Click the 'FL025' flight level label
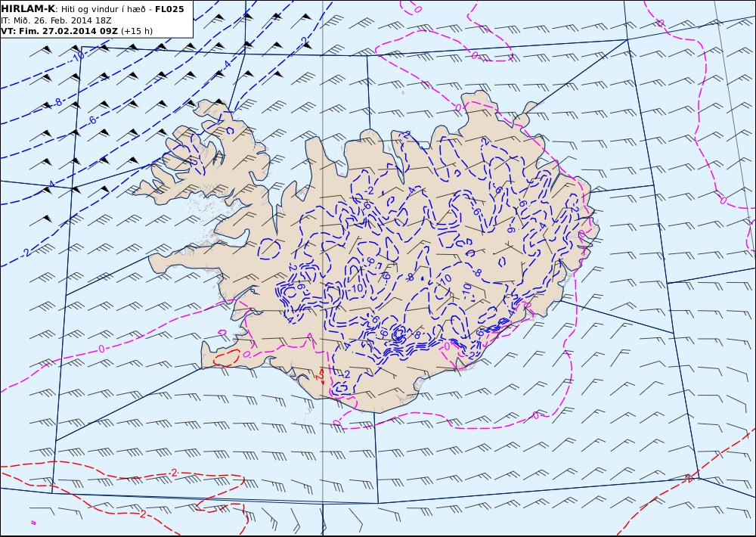 tap(169, 9)
